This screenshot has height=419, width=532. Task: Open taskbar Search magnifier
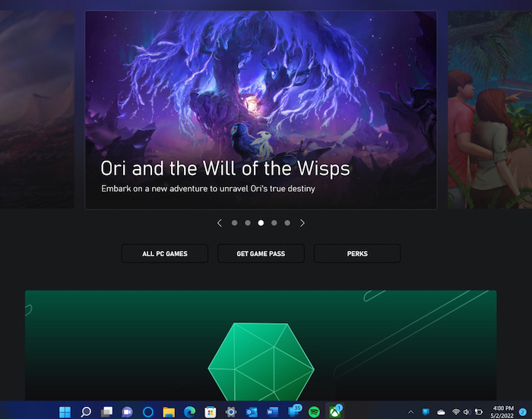(86, 412)
